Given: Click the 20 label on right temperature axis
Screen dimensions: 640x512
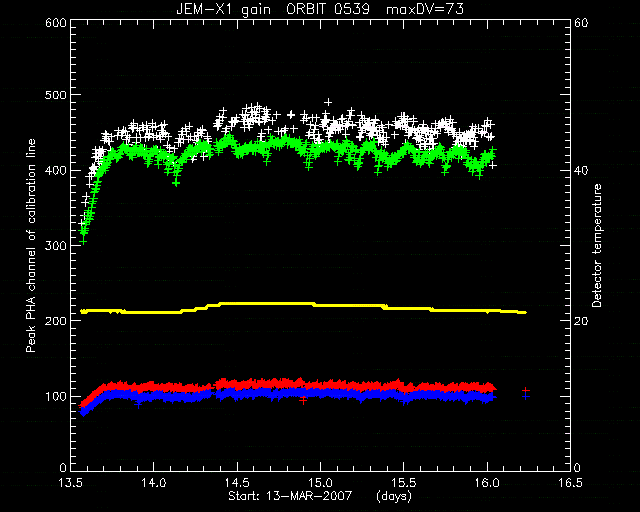Looking at the screenshot, I should coord(581,321).
